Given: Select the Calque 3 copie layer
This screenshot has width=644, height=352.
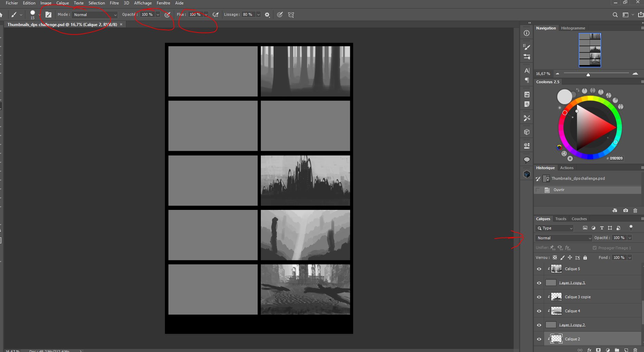Looking at the screenshot, I should (x=578, y=297).
